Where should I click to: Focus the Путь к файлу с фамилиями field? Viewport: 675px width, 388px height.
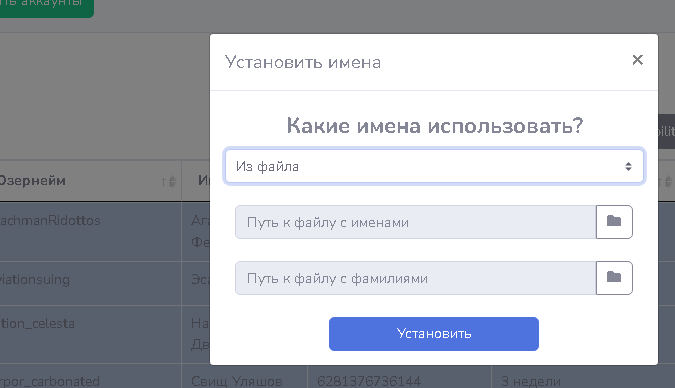click(415, 278)
